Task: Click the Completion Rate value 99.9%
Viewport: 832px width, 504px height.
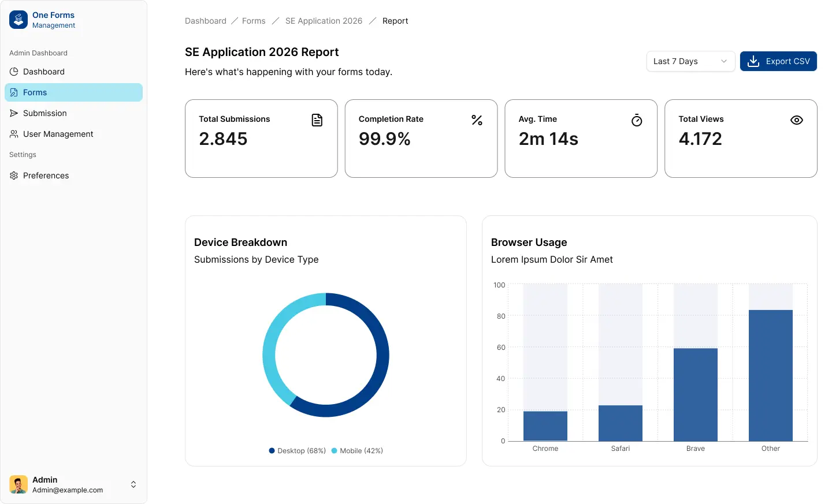Action: pos(385,139)
